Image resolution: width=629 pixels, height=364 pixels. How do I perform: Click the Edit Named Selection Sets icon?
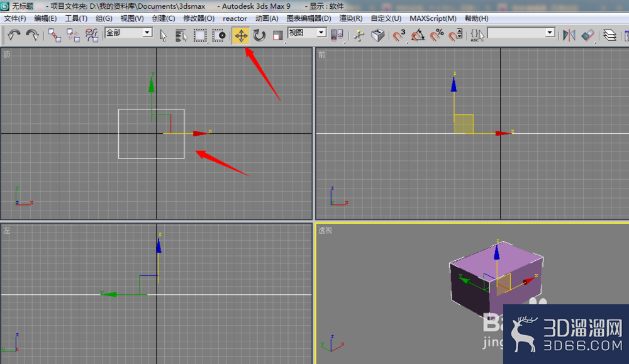click(477, 35)
